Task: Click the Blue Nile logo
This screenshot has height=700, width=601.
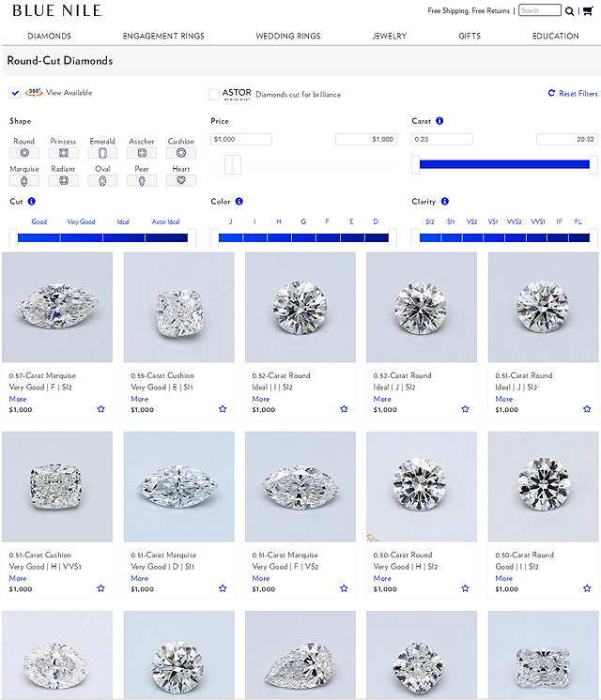Action: pyautogui.click(x=57, y=11)
